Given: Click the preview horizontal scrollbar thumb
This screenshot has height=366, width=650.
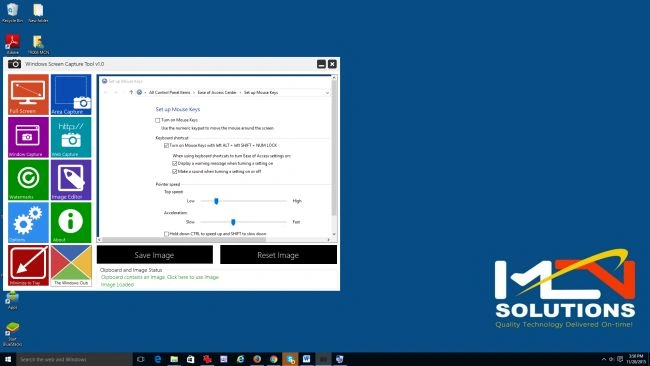Looking at the screenshot, I should coord(184,240).
